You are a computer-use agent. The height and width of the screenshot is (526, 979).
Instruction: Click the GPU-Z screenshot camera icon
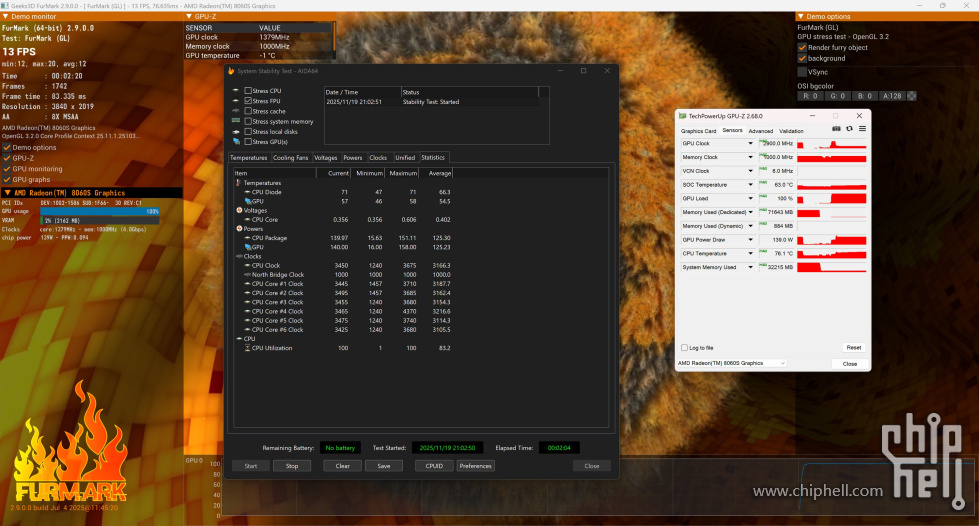click(836, 129)
